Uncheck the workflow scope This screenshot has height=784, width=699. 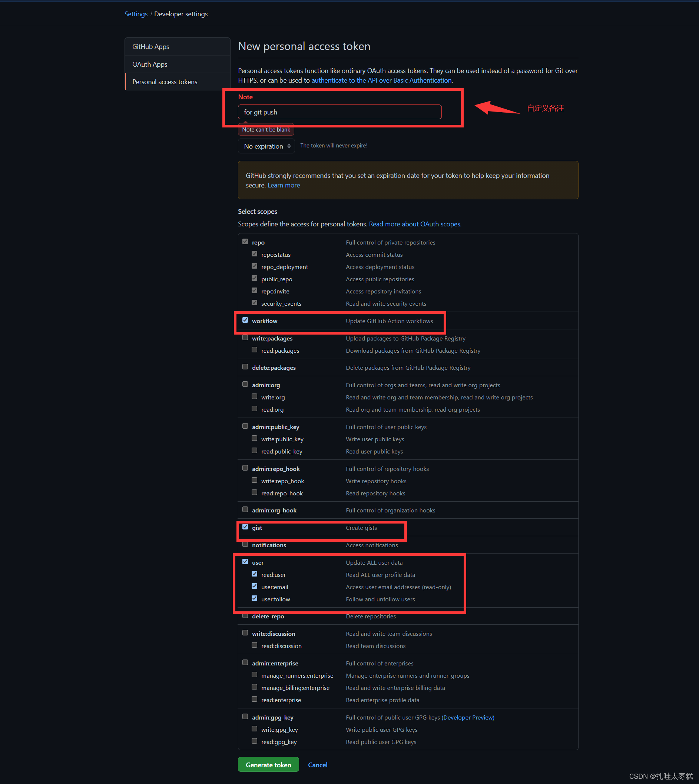click(245, 320)
